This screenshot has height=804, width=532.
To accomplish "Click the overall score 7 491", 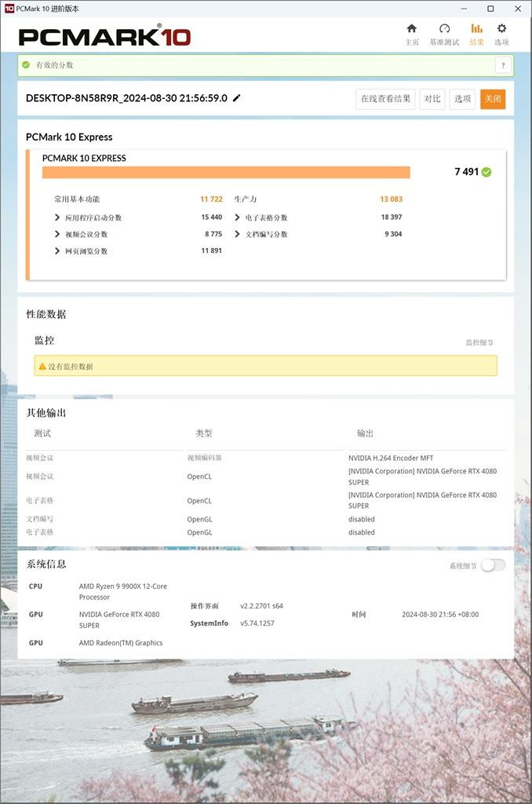I will [x=466, y=172].
